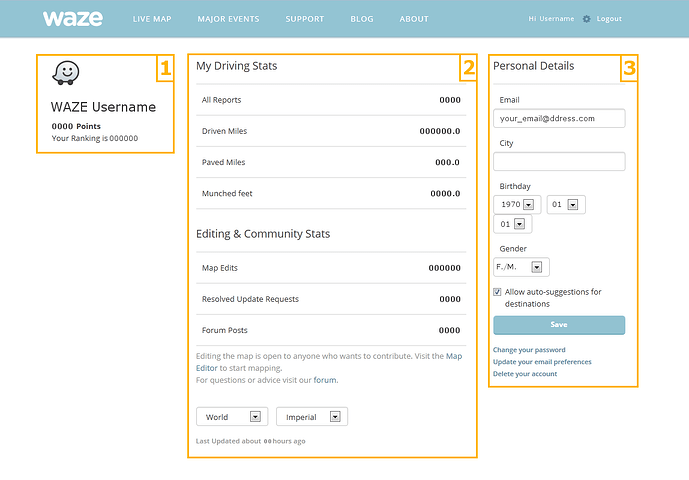
Task: Open the World region dropdown
Action: (x=231, y=417)
